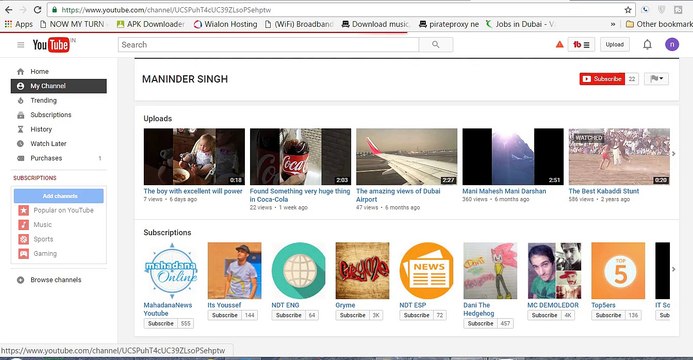Open Trending in the sidebar

click(x=43, y=100)
